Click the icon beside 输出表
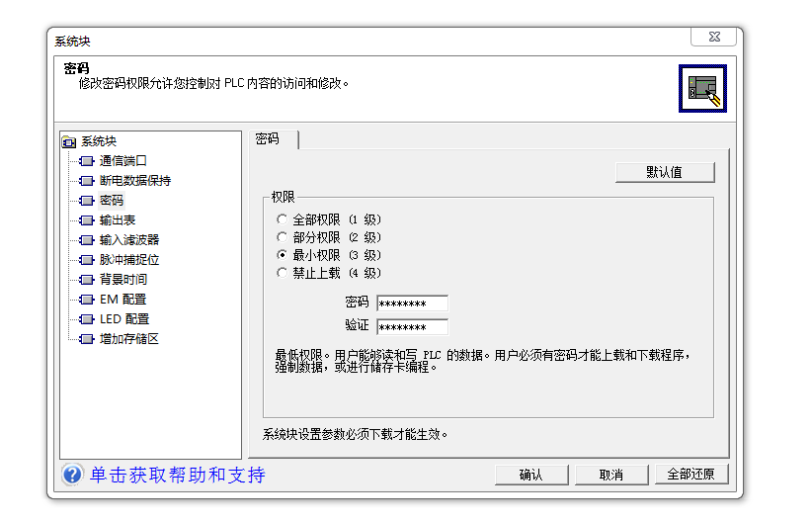 click(87, 220)
